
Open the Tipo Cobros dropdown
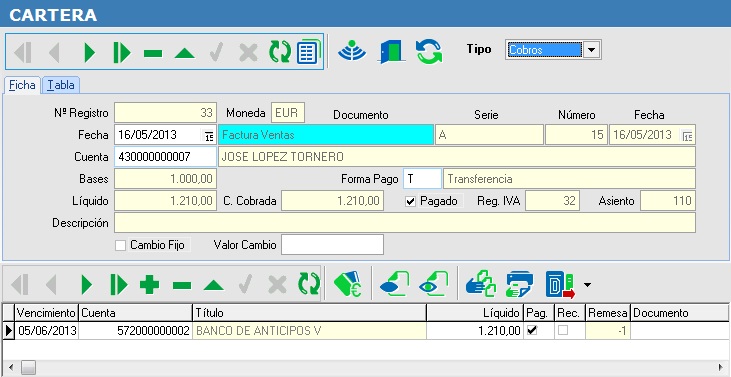[592, 50]
